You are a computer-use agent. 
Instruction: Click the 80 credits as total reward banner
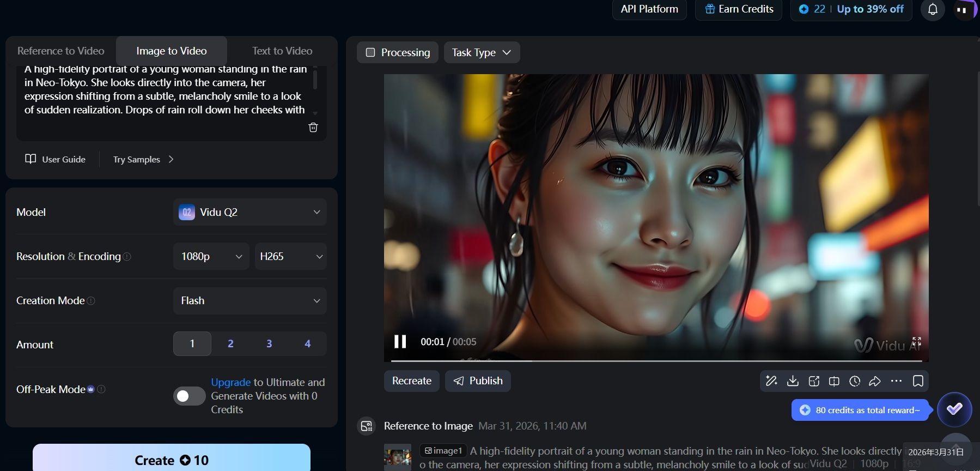pyautogui.click(x=861, y=410)
